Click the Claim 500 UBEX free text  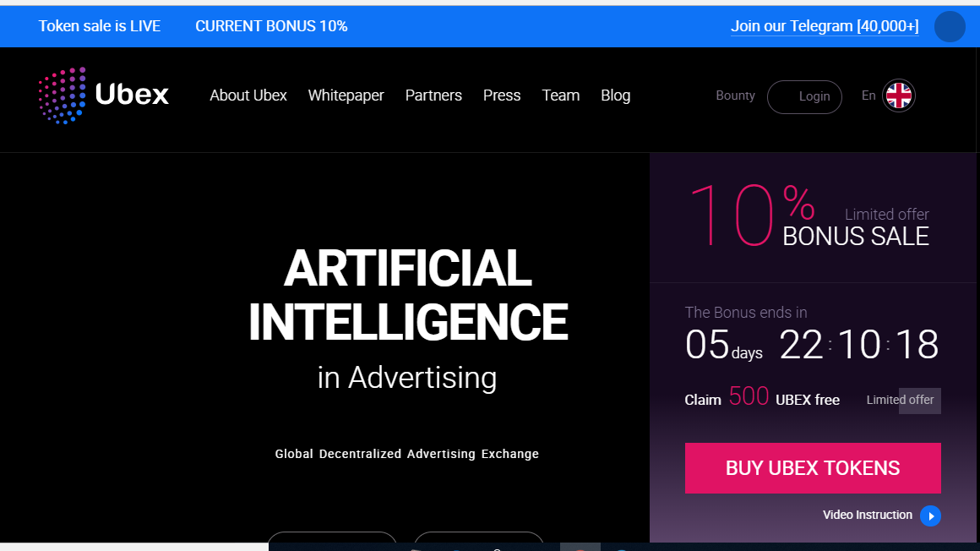click(x=762, y=397)
